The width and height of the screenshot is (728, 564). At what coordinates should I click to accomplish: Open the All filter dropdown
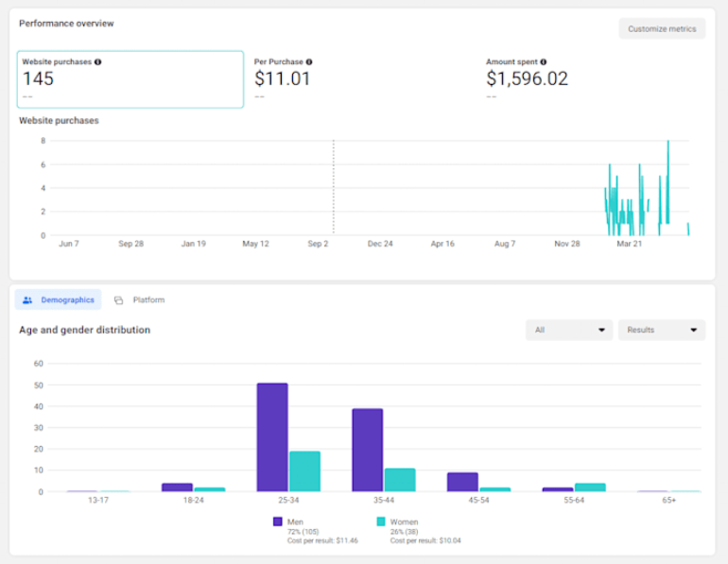(x=569, y=331)
